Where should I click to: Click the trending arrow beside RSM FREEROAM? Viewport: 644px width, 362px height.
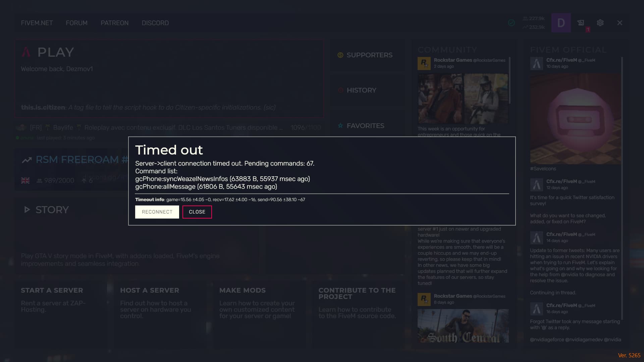click(x=27, y=160)
